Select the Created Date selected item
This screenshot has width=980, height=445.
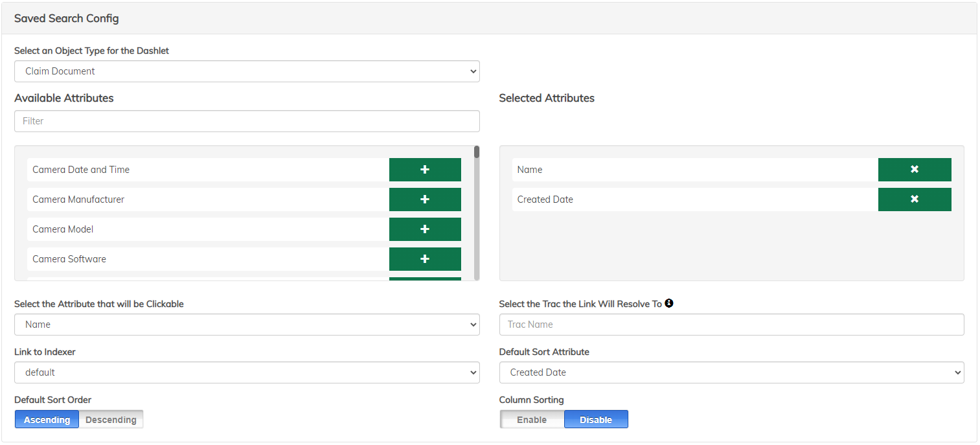(x=694, y=200)
